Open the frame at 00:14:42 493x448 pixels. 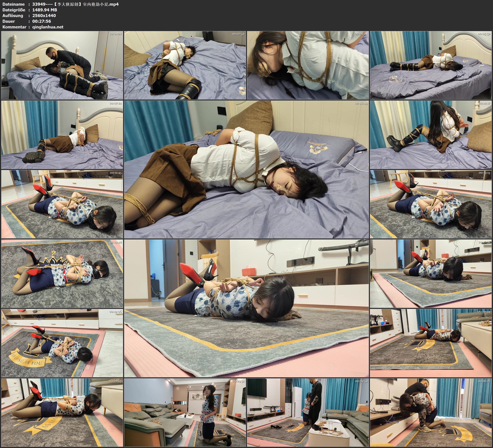[62, 274]
